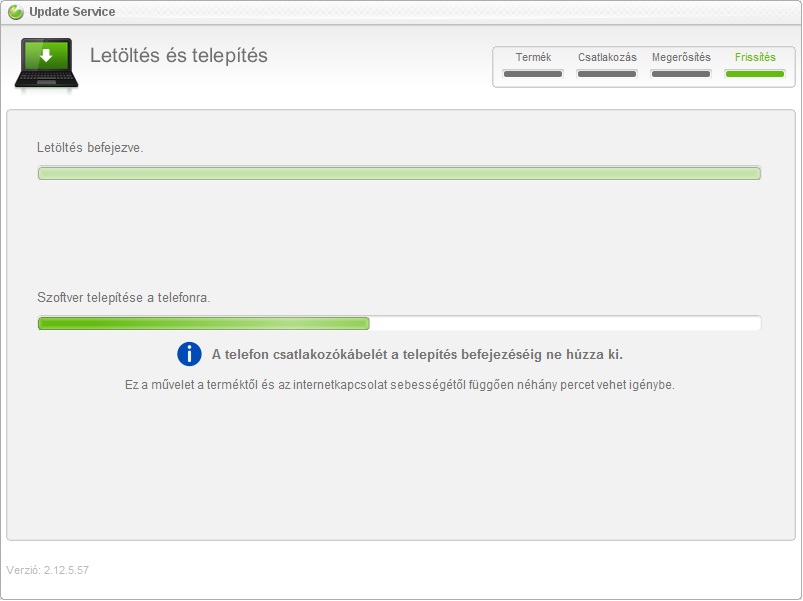Click the 'Letöltés befejezve.' status text
803x601 pixels.
(x=90, y=147)
